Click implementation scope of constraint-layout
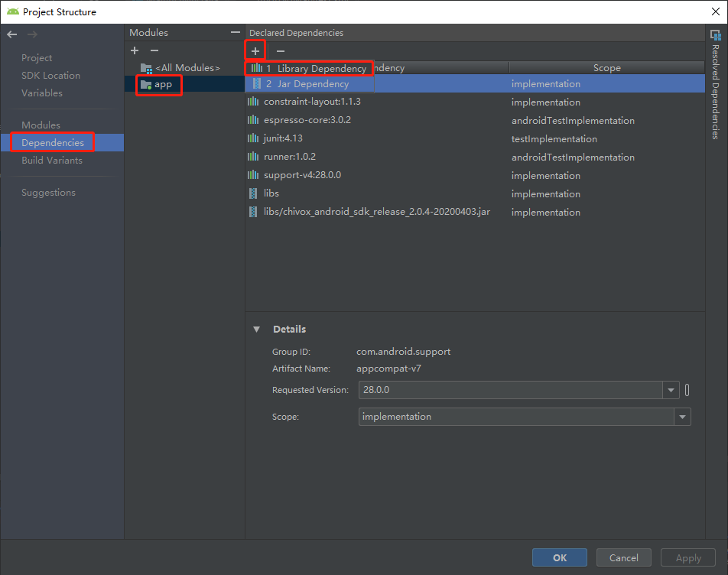The image size is (728, 575). [x=545, y=102]
